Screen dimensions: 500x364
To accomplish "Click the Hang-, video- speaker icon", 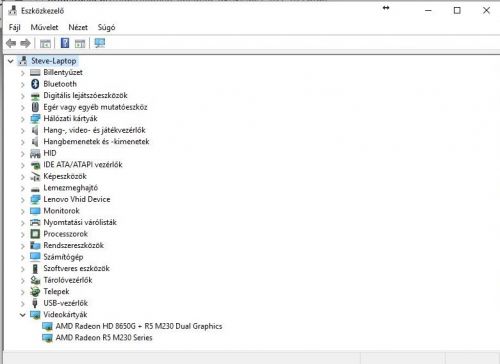I will pyautogui.click(x=35, y=130).
